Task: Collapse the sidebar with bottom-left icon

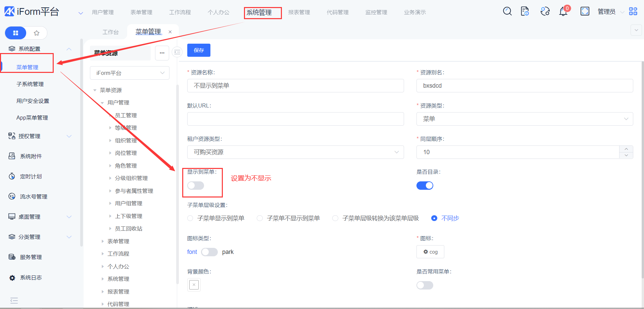Action: (x=14, y=300)
